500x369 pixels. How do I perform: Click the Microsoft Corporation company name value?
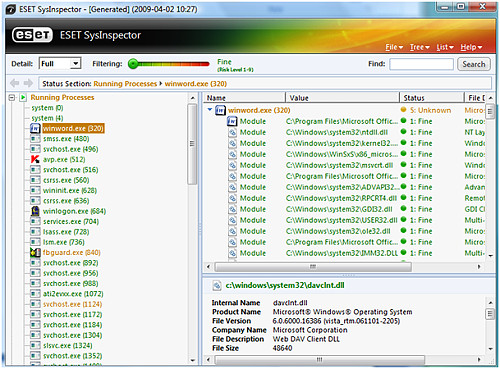tap(310, 330)
